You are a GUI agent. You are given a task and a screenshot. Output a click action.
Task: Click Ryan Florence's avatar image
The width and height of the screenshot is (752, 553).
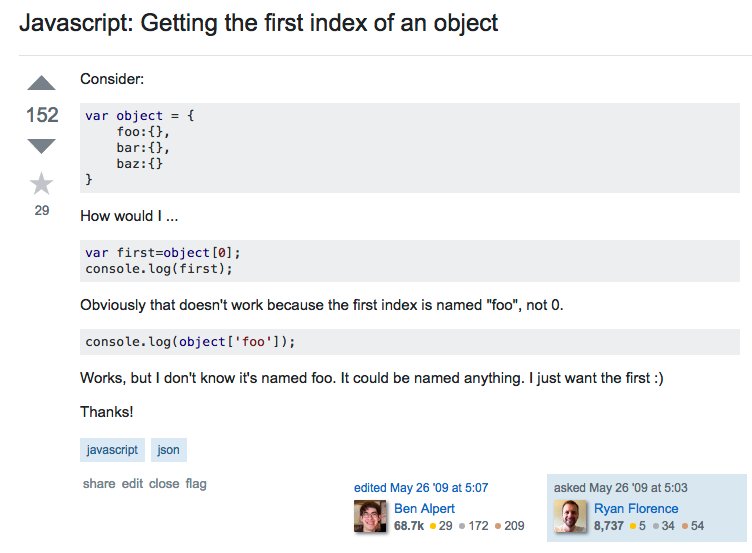point(570,516)
